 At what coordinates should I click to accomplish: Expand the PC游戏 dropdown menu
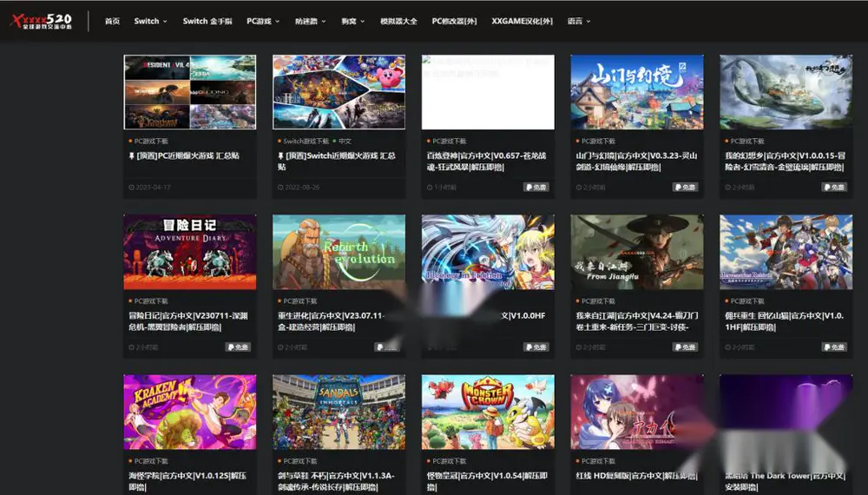[263, 21]
